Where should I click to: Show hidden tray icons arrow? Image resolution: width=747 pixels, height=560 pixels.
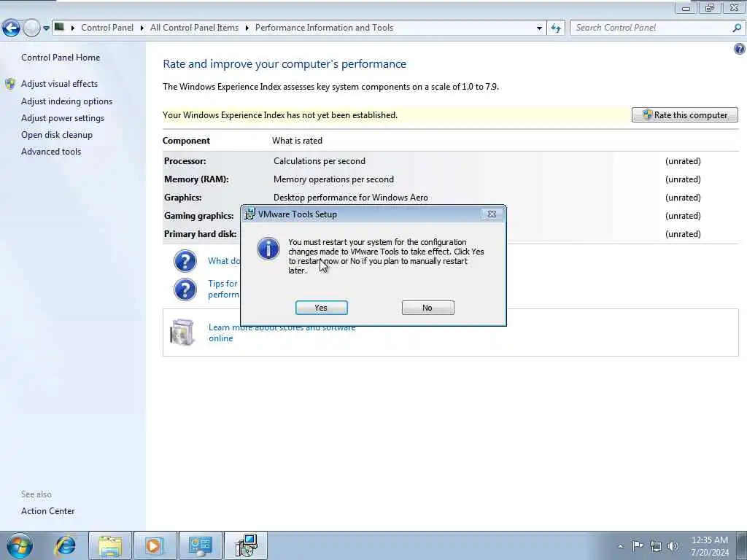620,546
